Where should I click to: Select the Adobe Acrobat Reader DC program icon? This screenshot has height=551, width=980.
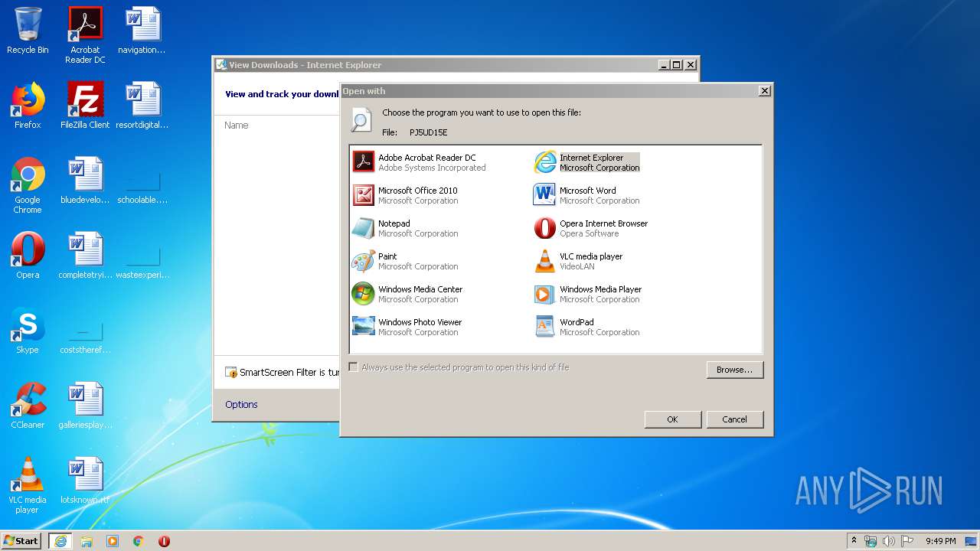[363, 162]
